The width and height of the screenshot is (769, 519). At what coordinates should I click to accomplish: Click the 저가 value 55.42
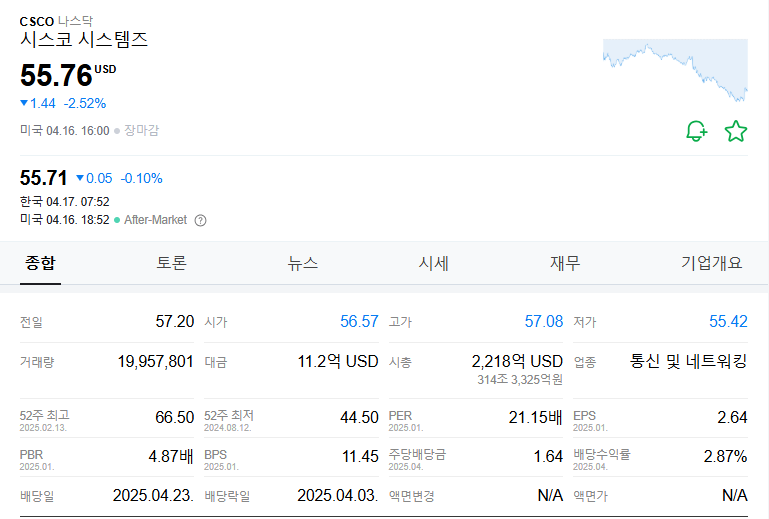[x=728, y=321]
